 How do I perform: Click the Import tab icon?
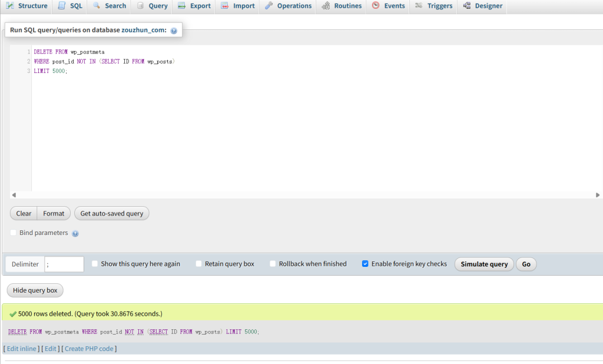[x=225, y=6]
